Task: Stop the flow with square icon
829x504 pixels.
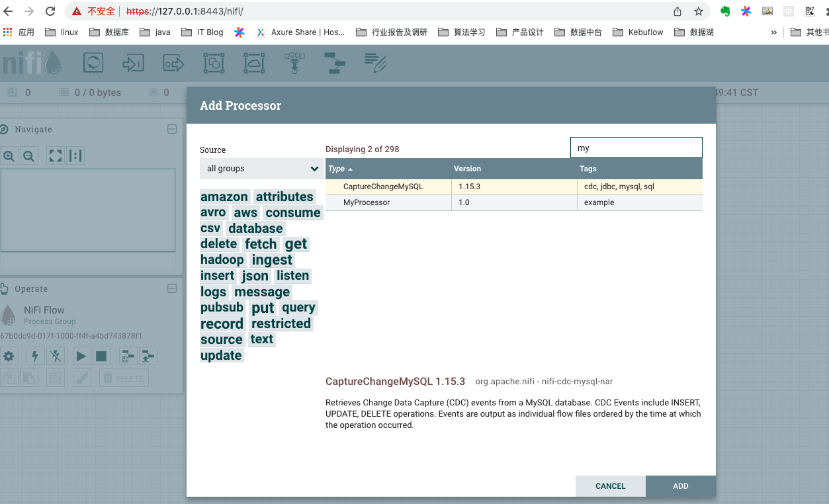Action: [101, 357]
